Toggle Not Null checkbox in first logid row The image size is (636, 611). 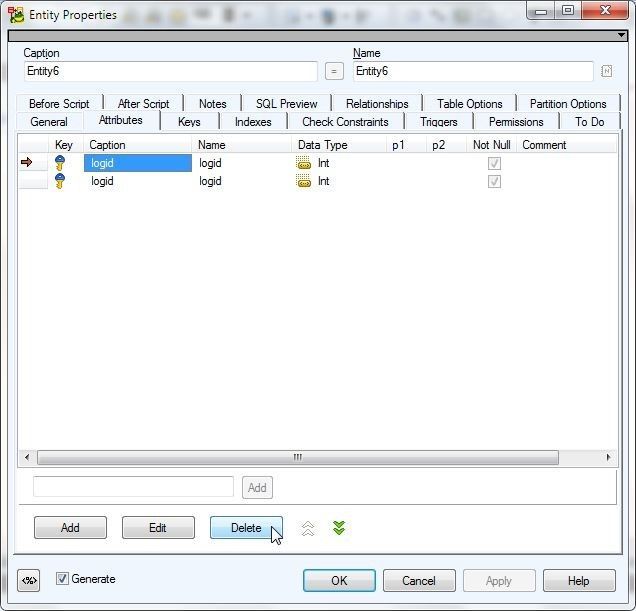point(494,163)
